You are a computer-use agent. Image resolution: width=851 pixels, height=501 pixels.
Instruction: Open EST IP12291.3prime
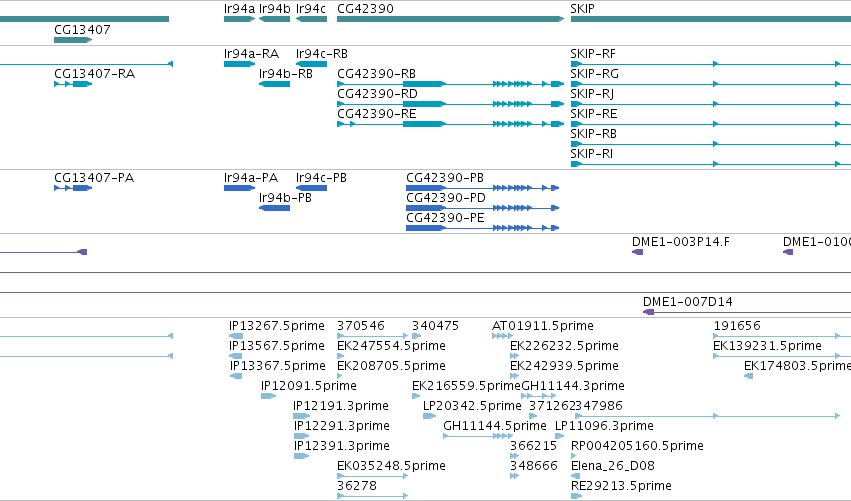coord(302,436)
